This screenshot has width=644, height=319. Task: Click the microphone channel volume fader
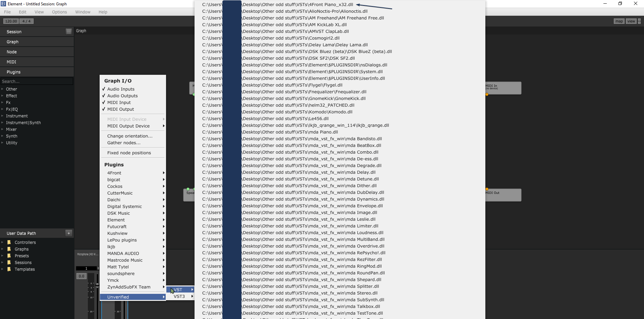[97, 286]
